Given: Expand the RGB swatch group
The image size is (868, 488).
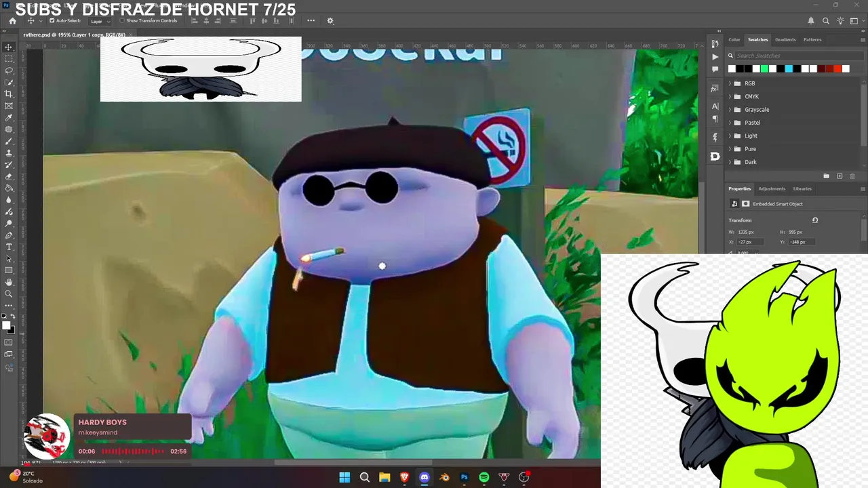Looking at the screenshot, I should tap(730, 83).
